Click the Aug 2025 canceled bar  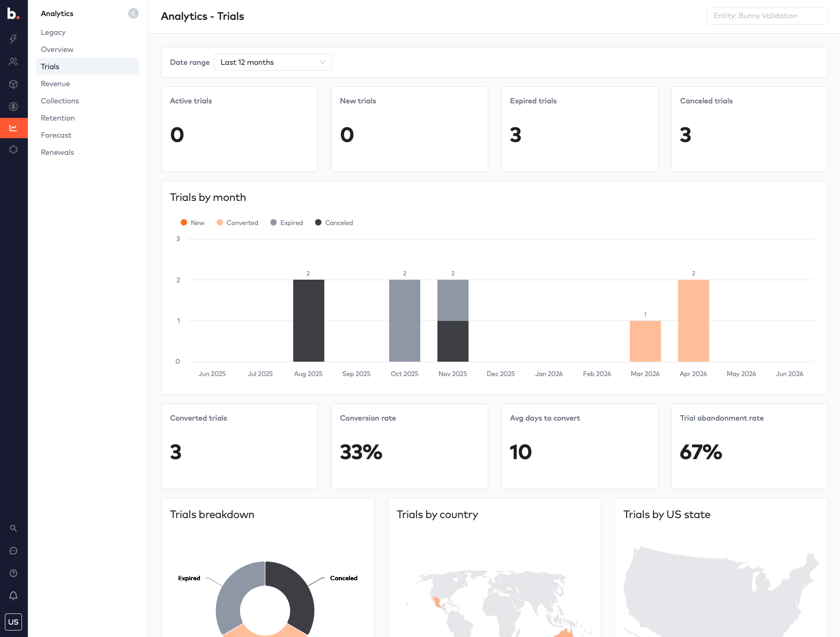point(308,320)
